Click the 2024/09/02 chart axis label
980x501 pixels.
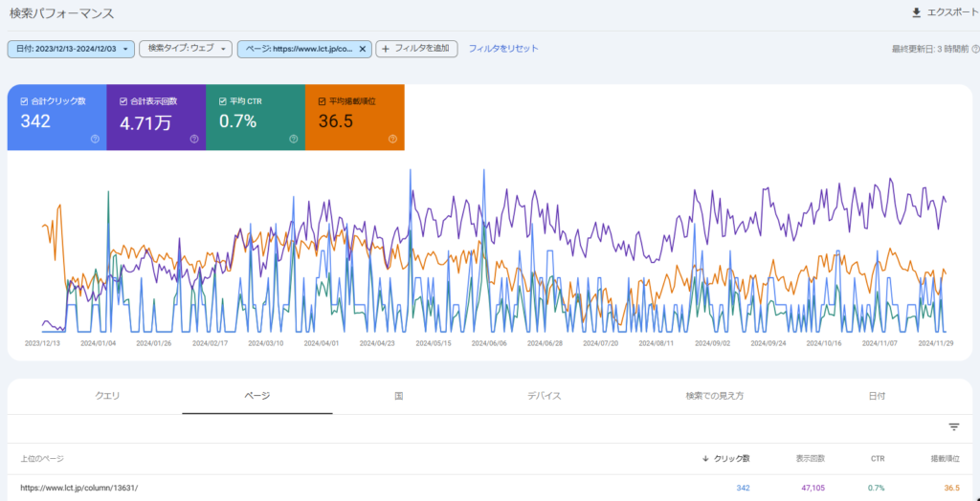[x=712, y=343]
